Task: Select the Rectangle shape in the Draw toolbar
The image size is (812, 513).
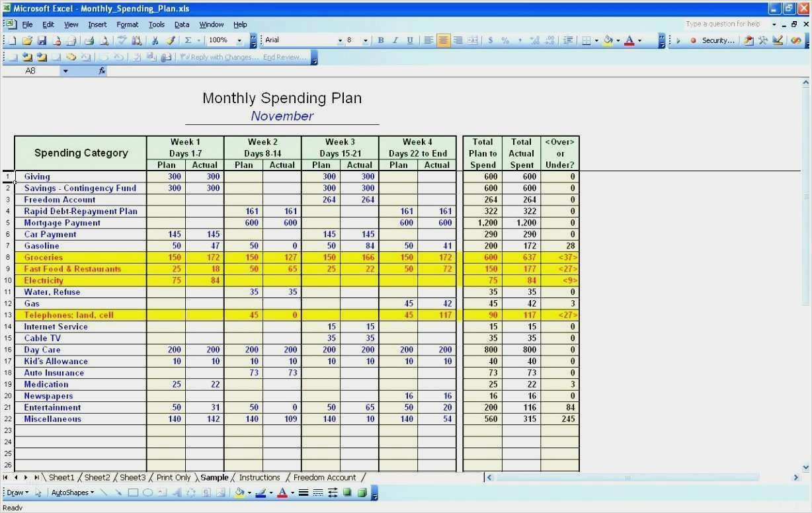Action: click(x=133, y=493)
